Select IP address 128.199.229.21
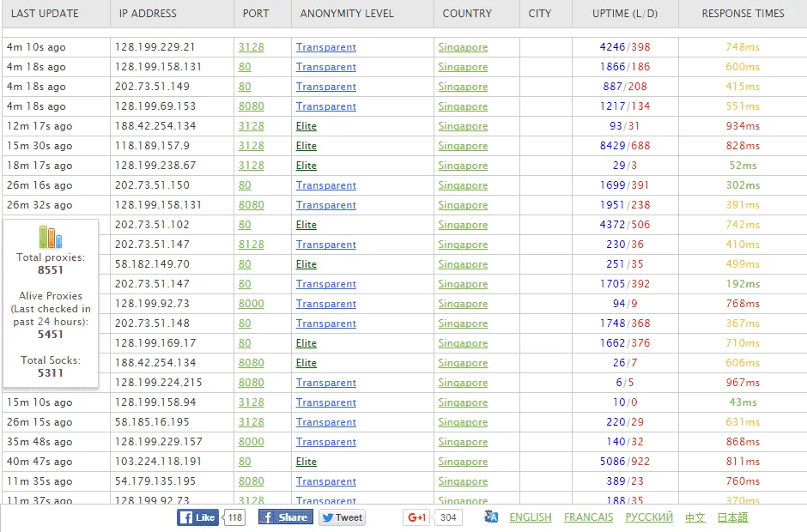 click(155, 47)
